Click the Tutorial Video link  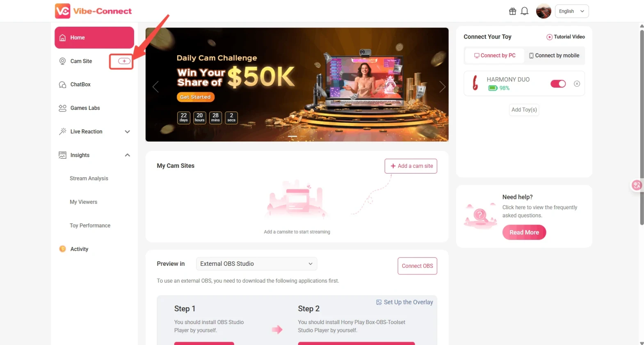pyautogui.click(x=566, y=37)
